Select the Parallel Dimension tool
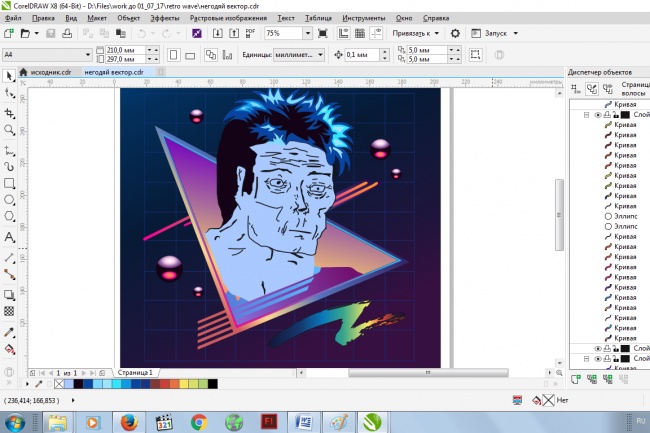The image size is (650, 433). pos(9,258)
